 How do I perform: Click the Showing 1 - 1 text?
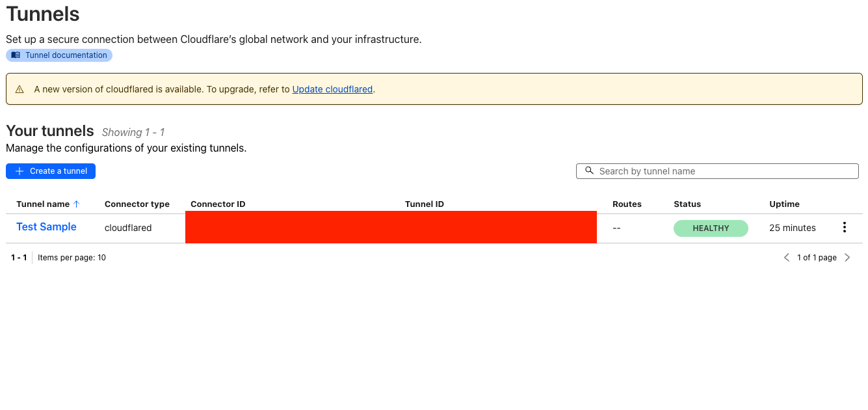[133, 132]
